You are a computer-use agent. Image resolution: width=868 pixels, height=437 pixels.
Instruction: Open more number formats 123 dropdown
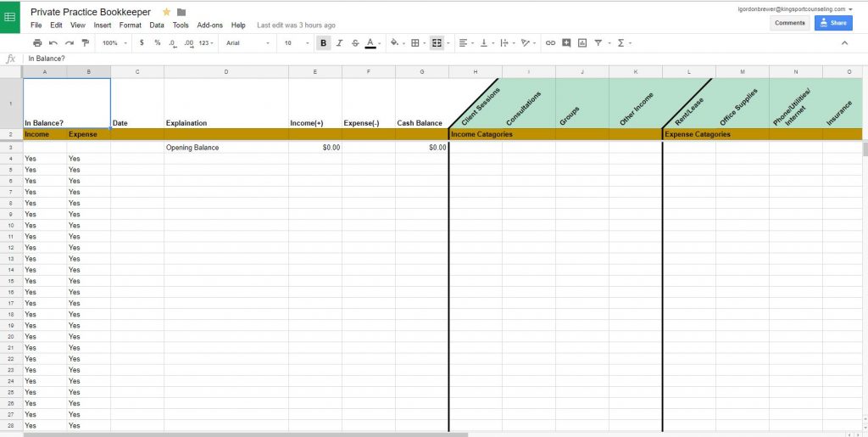[x=207, y=42]
